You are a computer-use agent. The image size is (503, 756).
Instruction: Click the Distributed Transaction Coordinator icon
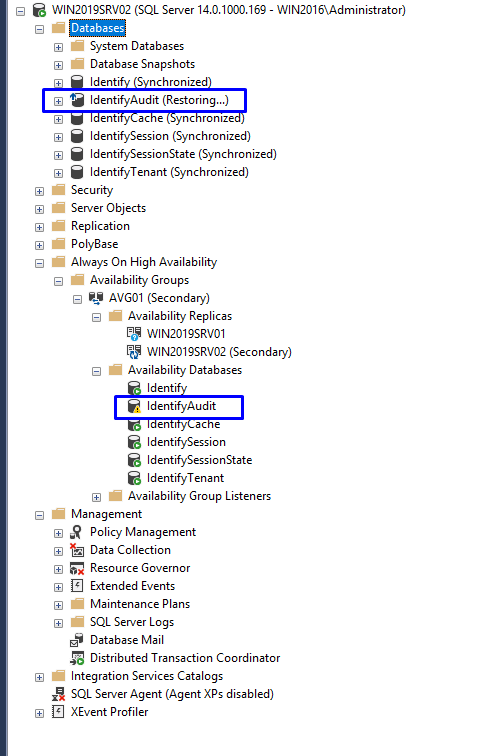click(x=77, y=658)
